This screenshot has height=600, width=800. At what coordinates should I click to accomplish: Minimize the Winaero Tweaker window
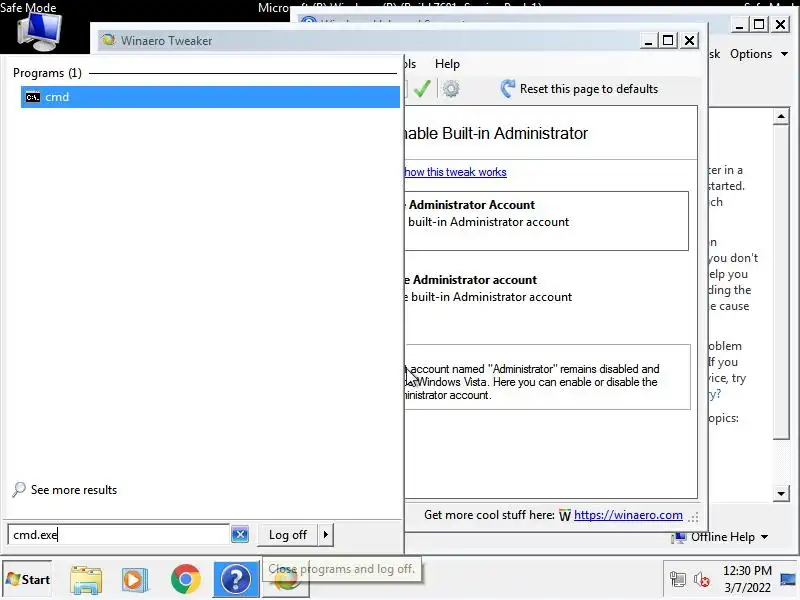point(648,40)
